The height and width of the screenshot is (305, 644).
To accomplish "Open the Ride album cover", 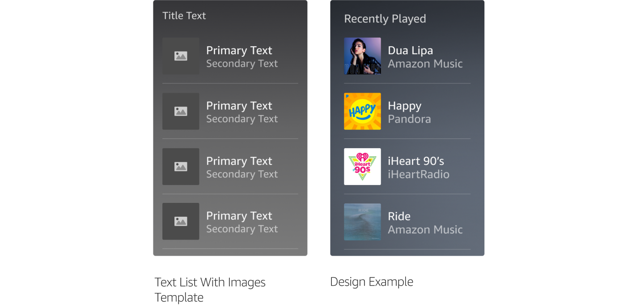I will tap(362, 222).
